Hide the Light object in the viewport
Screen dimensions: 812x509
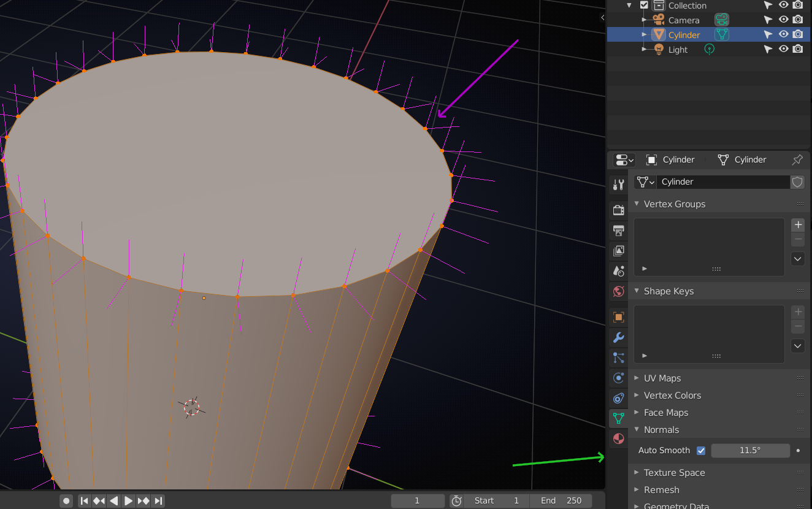tap(783, 49)
